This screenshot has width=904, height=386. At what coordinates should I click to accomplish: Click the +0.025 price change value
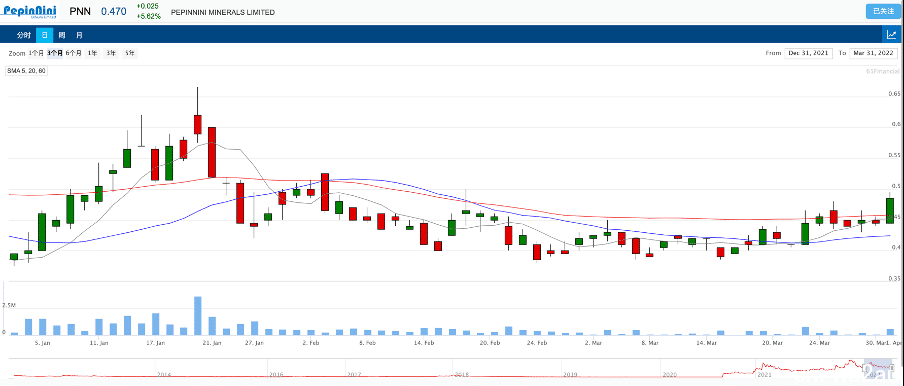click(x=148, y=7)
